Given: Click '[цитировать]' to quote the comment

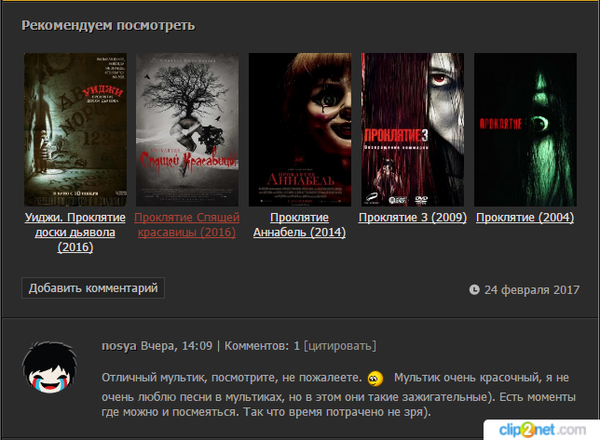Looking at the screenshot, I should 340,346.
